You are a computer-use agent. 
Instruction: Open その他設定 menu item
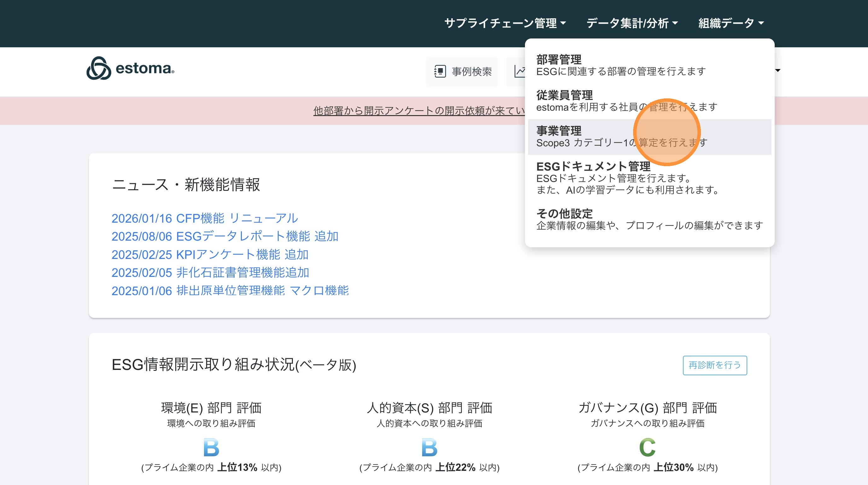tap(649, 220)
